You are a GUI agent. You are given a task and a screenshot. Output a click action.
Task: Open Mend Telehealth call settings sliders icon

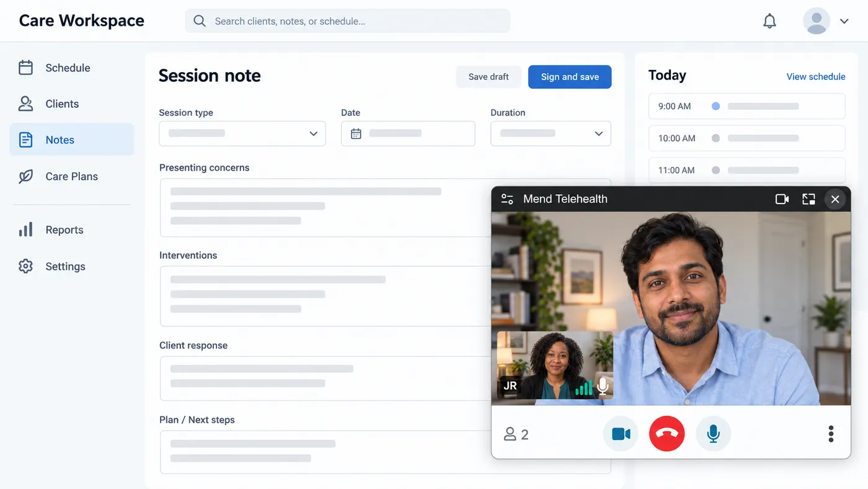coord(507,199)
